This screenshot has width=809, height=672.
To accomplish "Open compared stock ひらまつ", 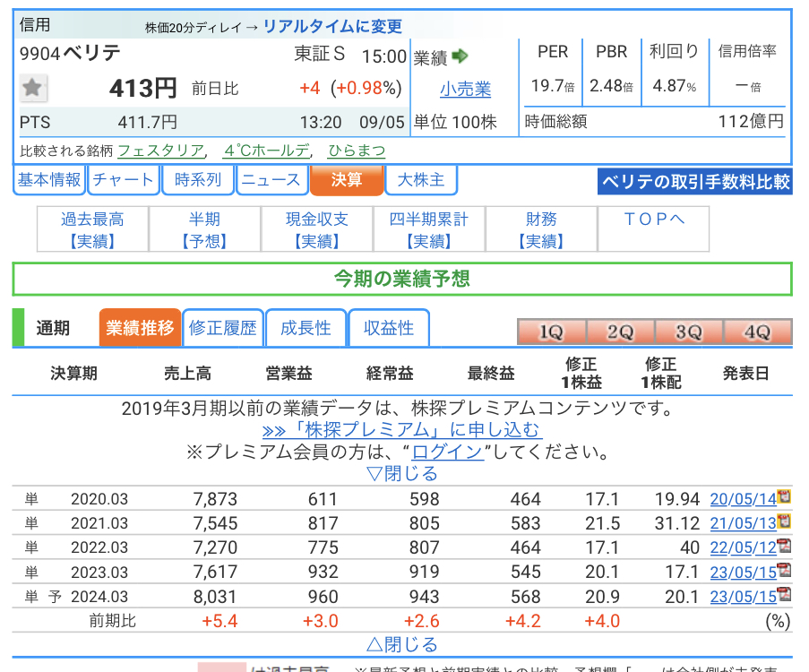I will pos(357,151).
